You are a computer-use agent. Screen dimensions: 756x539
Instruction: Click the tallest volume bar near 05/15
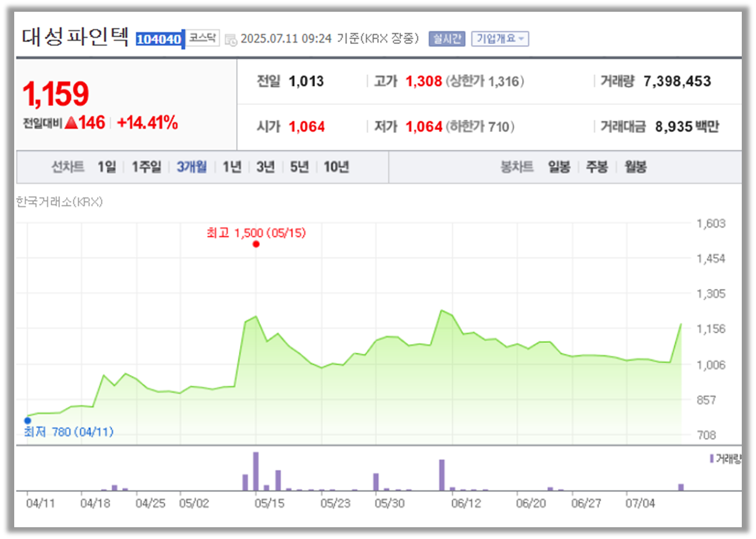point(256,472)
